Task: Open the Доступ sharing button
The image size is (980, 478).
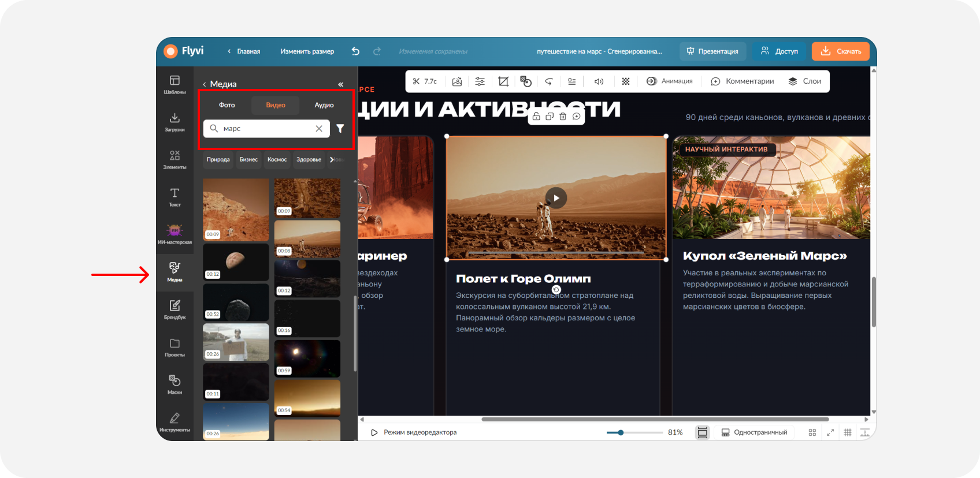Action: [779, 51]
